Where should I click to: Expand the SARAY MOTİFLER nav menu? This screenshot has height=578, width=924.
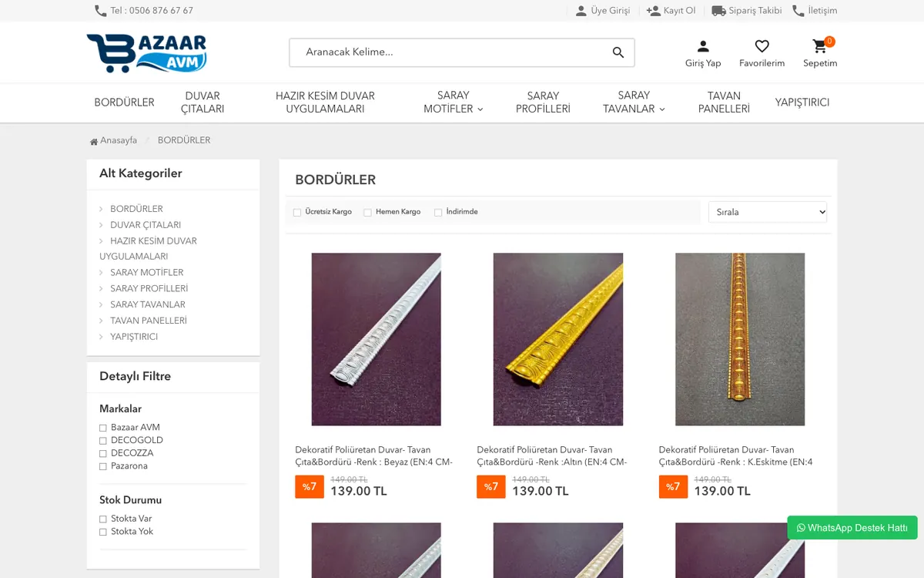click(453, 102)
